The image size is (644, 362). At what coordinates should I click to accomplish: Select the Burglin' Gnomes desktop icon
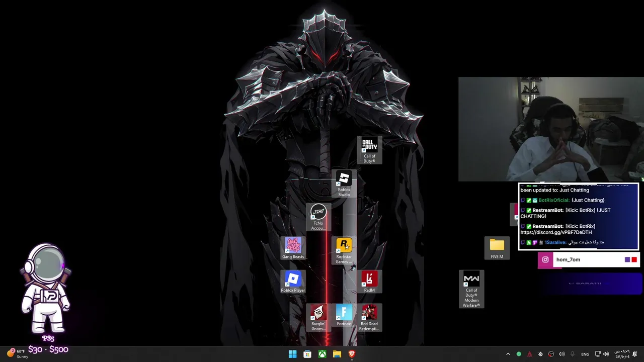pos(318,318)
